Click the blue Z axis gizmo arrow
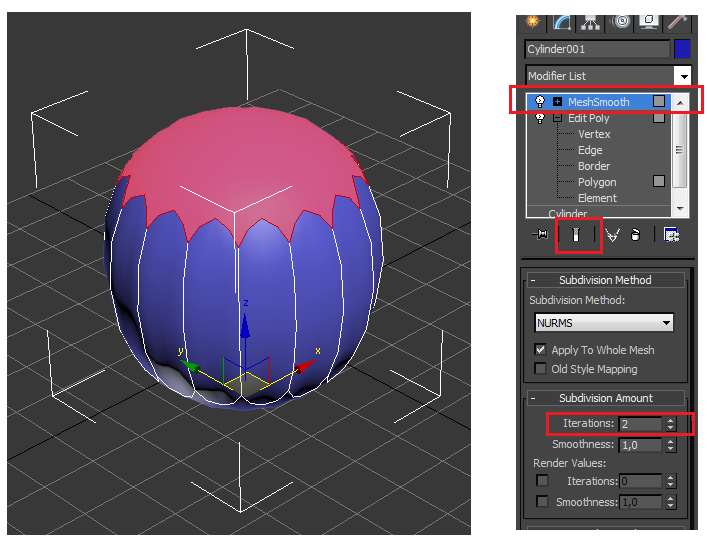The width and height of the screenshot is (707, 544). 245,326
